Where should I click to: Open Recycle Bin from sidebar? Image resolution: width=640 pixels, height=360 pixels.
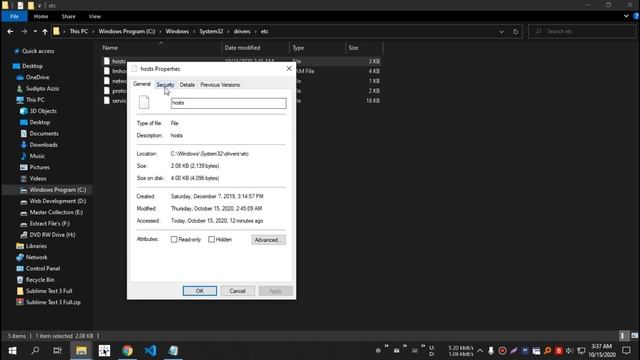tap(40, 280)
